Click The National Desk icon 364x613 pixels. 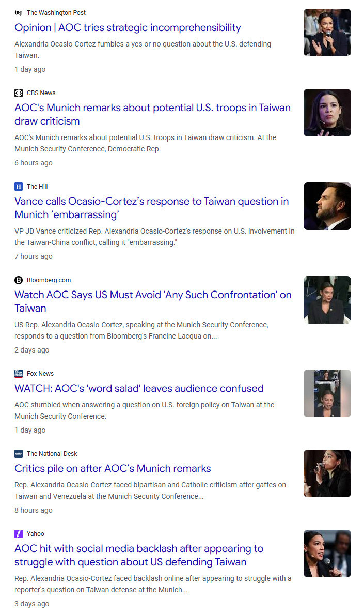click(x=19, y=454)
